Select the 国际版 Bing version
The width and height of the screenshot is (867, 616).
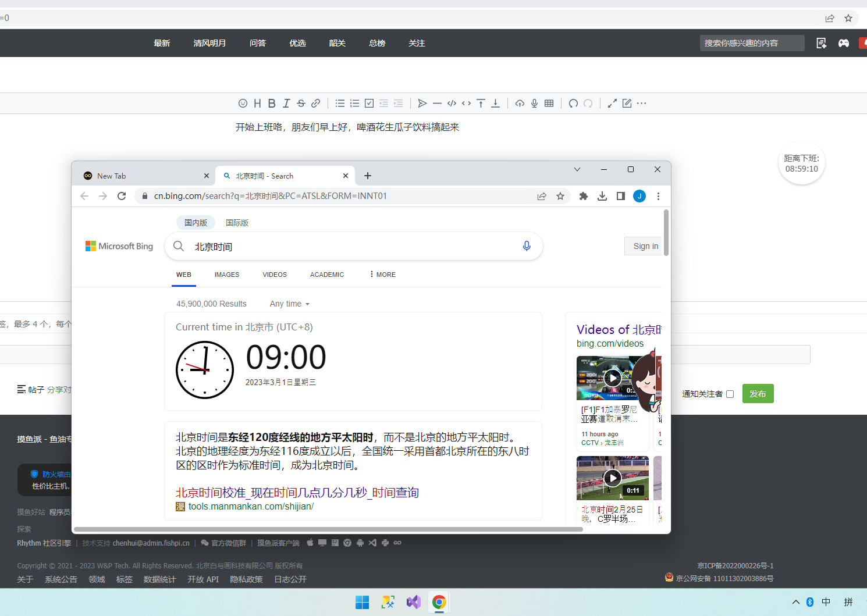[237, 223]
